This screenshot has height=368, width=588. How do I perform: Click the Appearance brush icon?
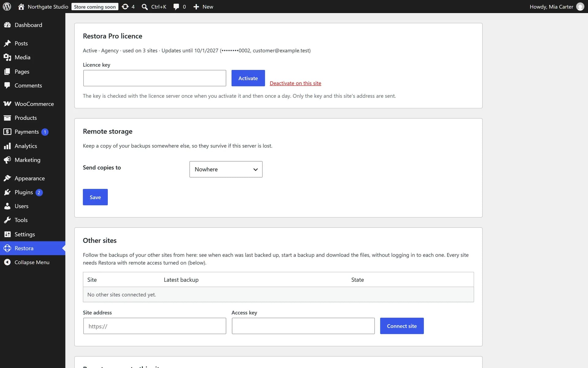coord(7,178)
